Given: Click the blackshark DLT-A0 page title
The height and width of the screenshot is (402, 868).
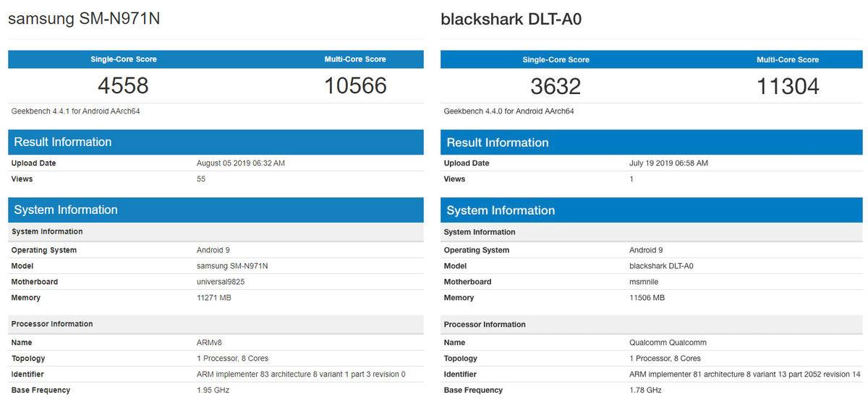Looking at the screenshot, I should pyautogui.click(x=511, y=20).
